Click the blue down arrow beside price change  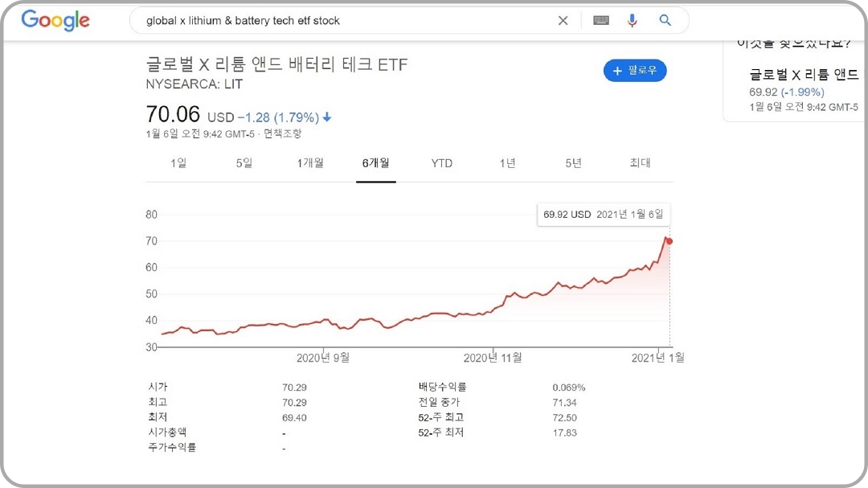pyautogui.click(x=327, y=117)
